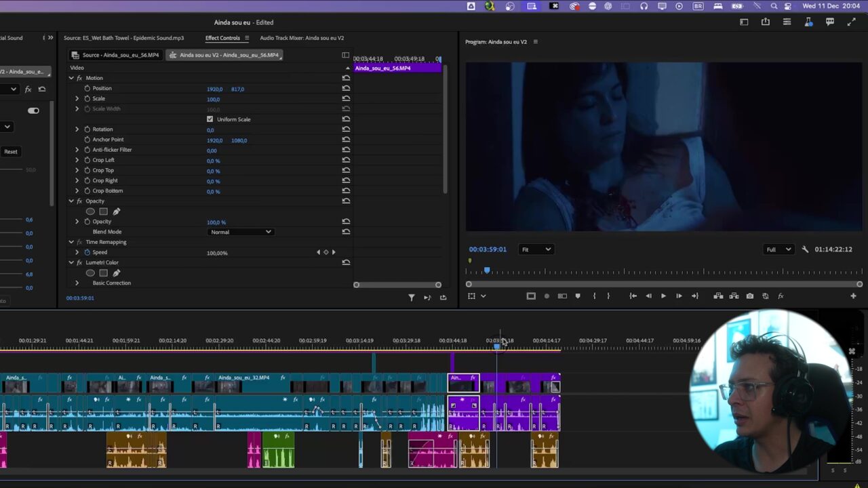Toggle the Motion effect fx switch

click(x=79, y=78)
